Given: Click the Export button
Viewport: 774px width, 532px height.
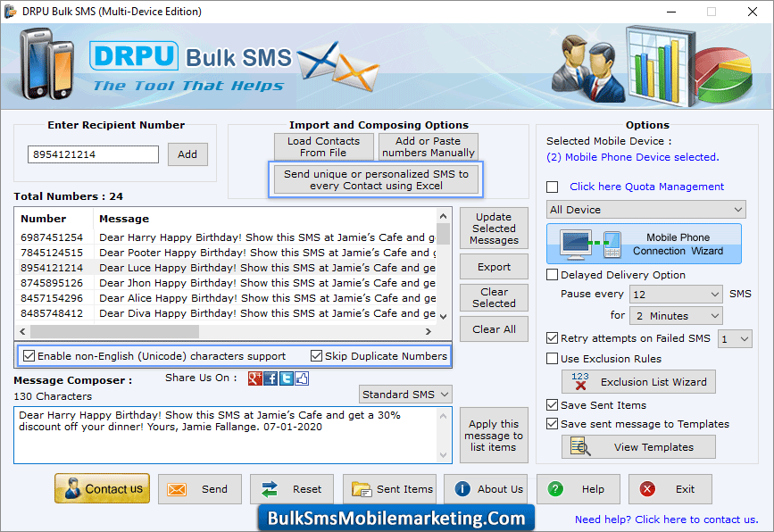Looking at the screenshot, I should point(494,267).
